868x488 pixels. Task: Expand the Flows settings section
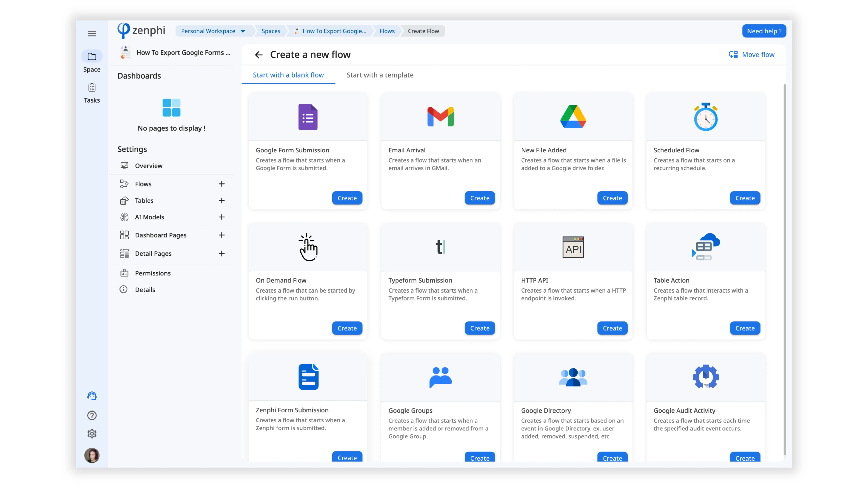point(221,183)
